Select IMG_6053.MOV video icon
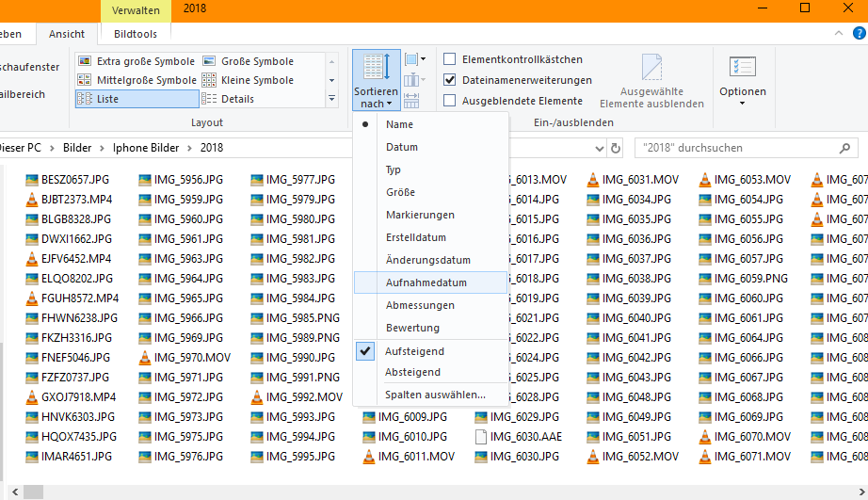The width and height of the screenshot is (868, 500). 705,180
